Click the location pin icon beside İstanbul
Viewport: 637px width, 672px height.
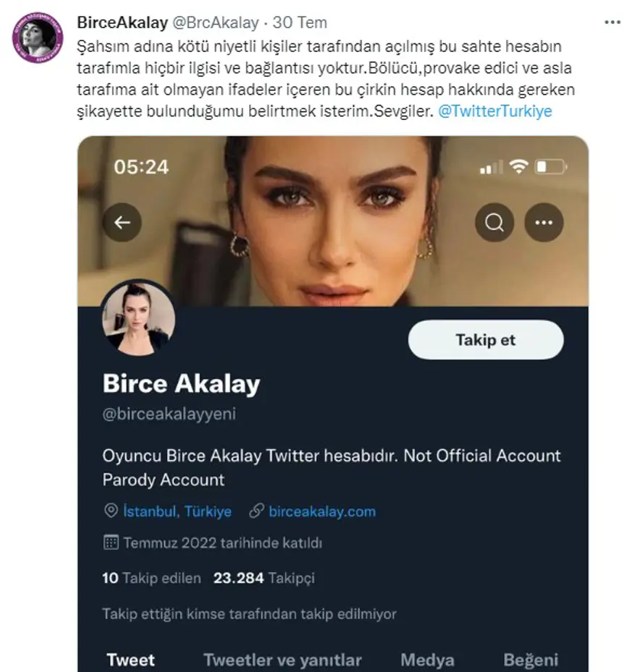pyautogui.click(x=111, y=511)
